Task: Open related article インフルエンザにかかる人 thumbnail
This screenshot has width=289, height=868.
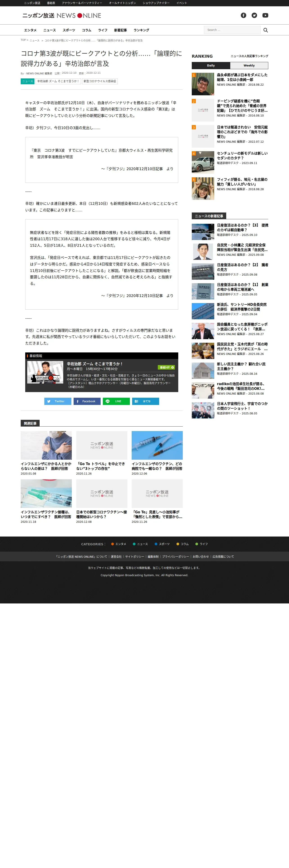Action: (x=46, y=445)
